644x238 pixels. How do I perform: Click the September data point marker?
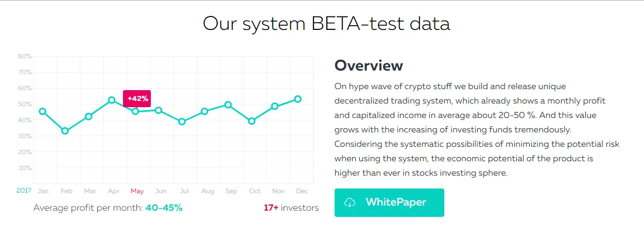pyautogui.click(x=228, y=105)
